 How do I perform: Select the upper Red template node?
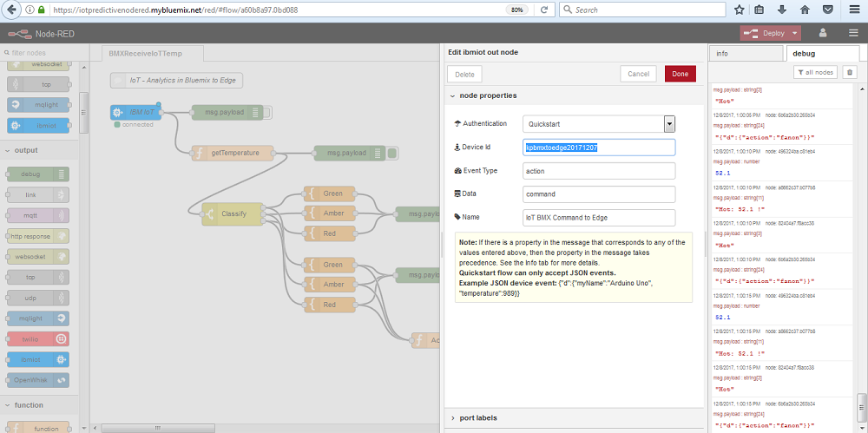click(330, 233)
